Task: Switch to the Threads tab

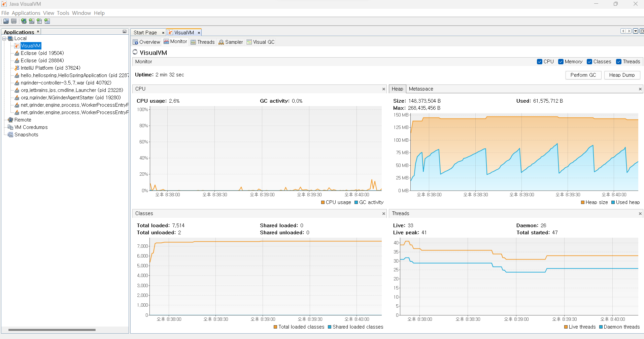Action: [203, 42]
